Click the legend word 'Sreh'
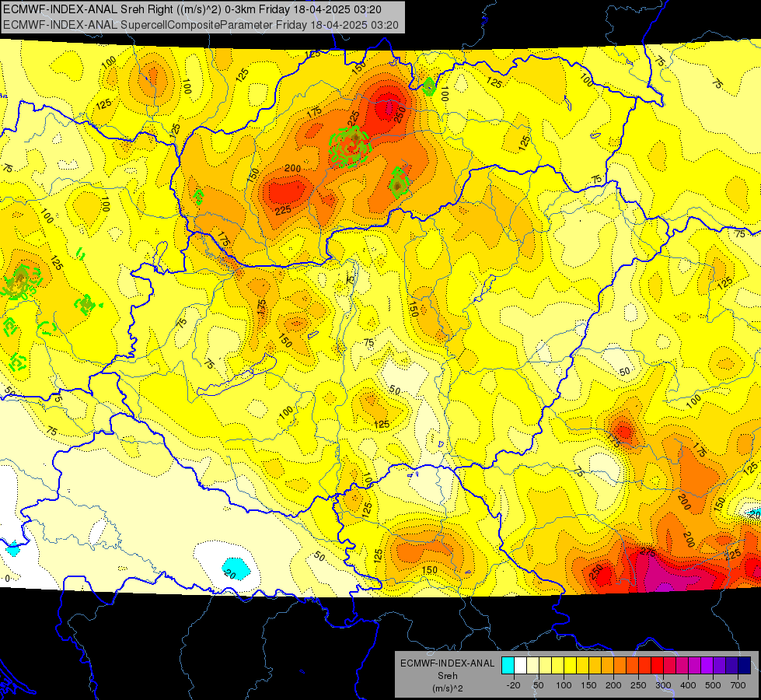Viewport: 761px width, 700px height. click(448, 675)
